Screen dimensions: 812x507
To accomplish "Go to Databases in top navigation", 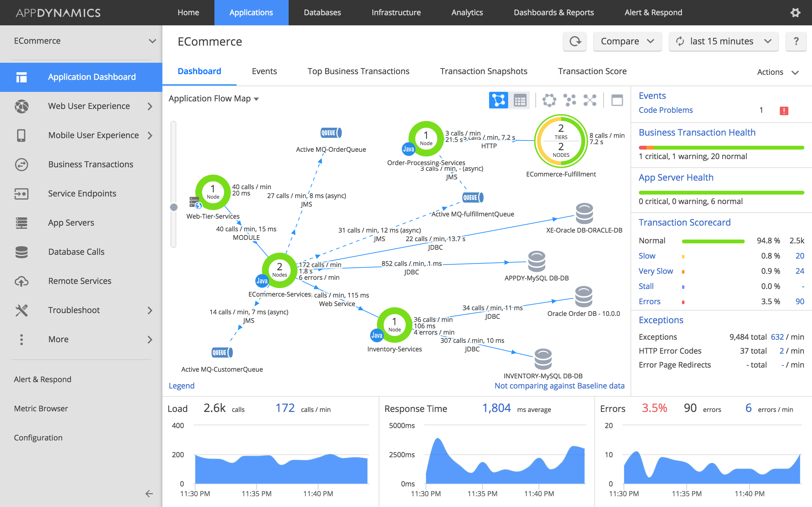I will click(x=322, y=13).
